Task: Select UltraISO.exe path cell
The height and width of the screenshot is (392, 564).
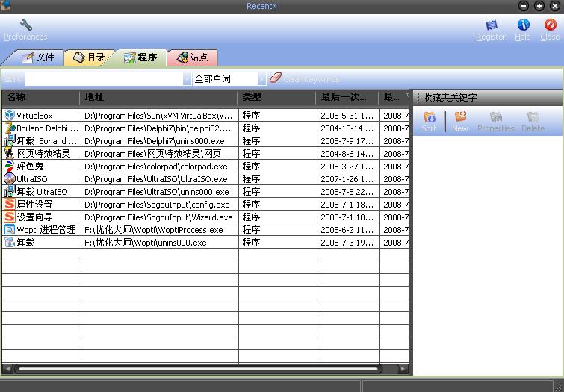Action: tap(160, 178)
